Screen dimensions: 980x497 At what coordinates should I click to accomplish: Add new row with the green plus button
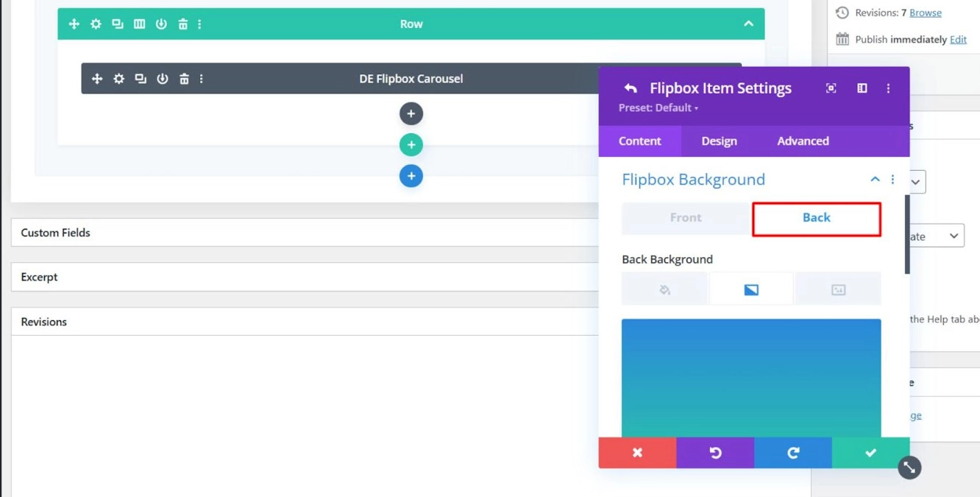point(411,145)
